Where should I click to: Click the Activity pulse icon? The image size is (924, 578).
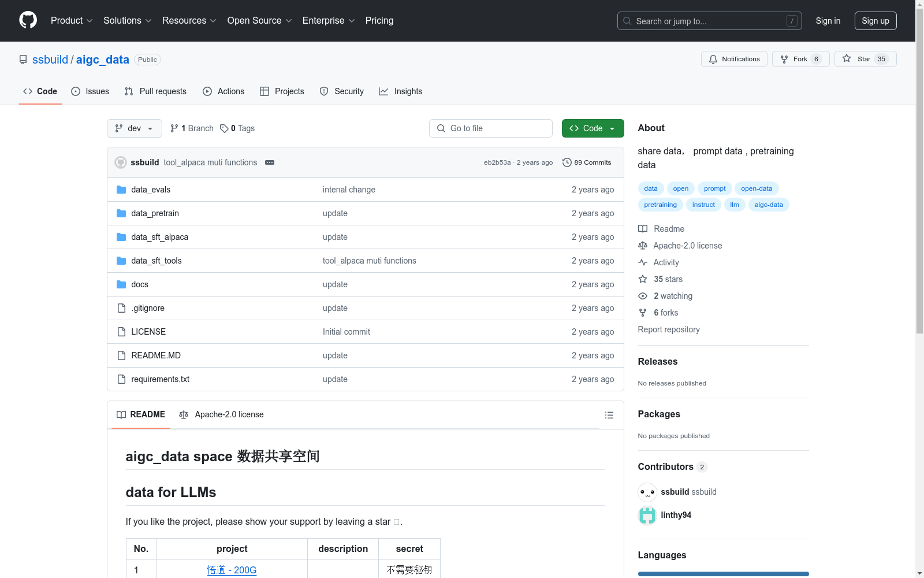point(643,262)
